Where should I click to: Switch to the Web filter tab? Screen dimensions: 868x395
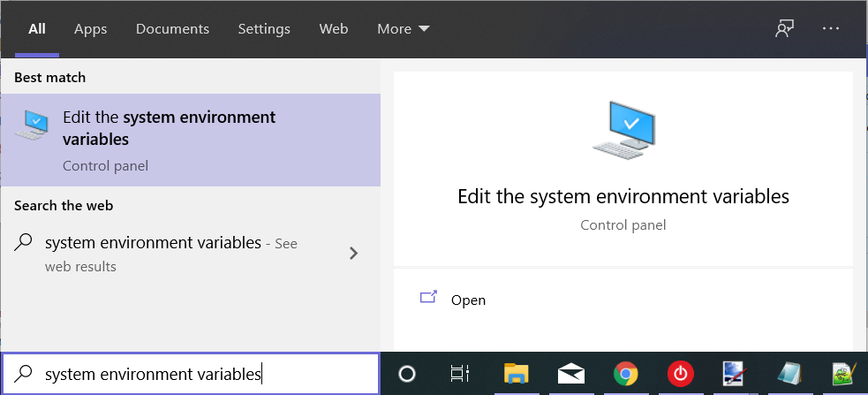[x=334, y=29]
